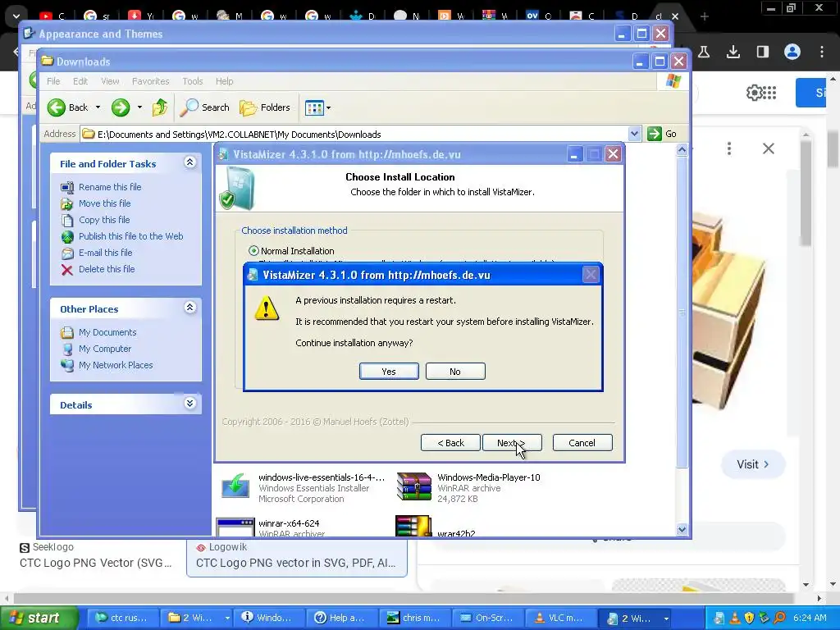
Task: Open My Computer from Other Places
Action: (x=105, y=349)
